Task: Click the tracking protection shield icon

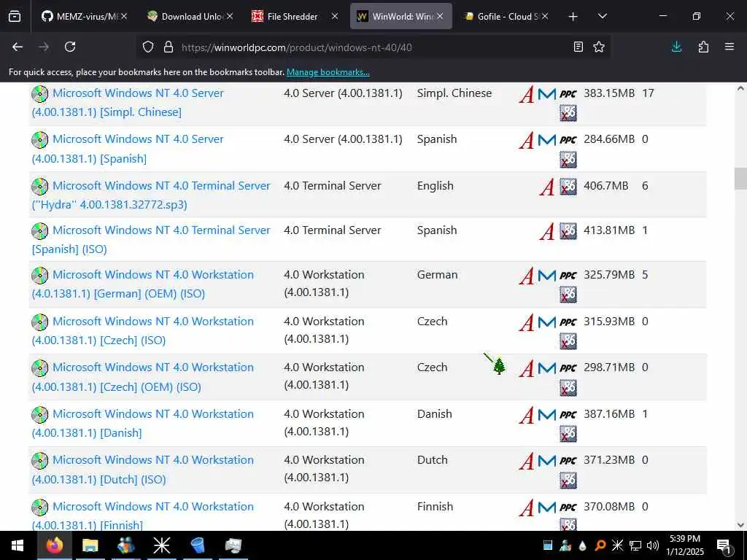Action: (x=148, y=47)
